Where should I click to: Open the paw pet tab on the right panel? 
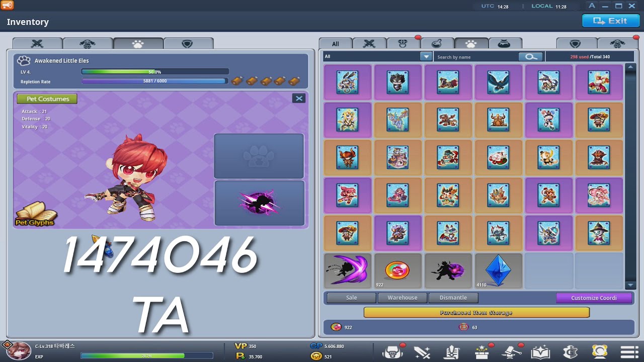click(x=471, y=44)
